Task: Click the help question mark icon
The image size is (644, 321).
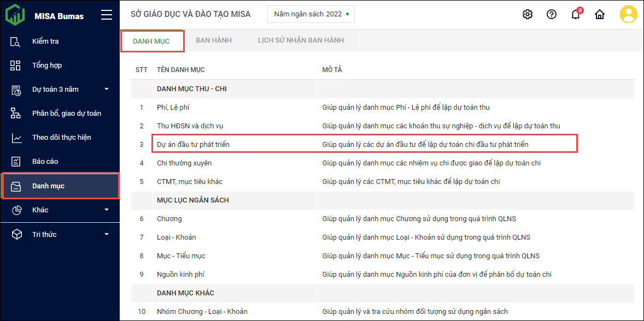Action: pyautogui.click(x=552, y=15)
